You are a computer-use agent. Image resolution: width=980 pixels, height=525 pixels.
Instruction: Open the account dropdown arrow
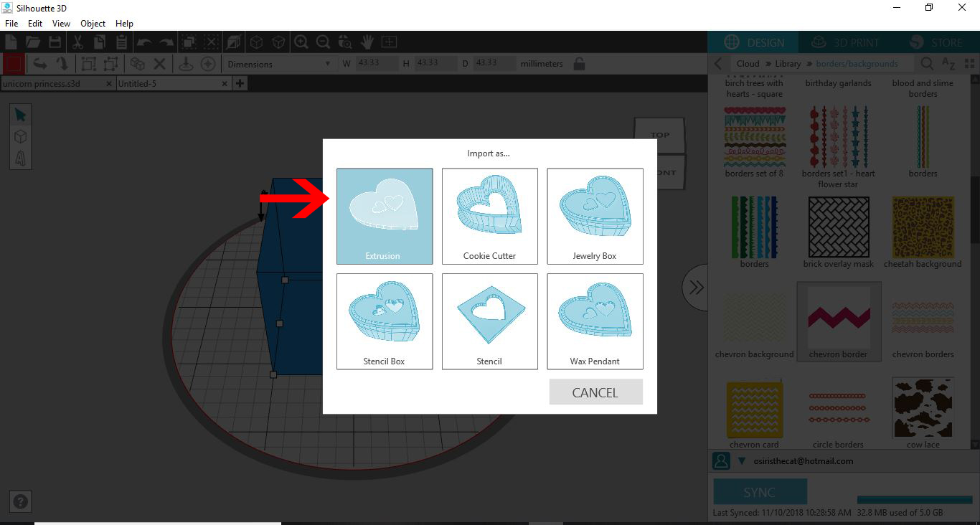[742, 461]
